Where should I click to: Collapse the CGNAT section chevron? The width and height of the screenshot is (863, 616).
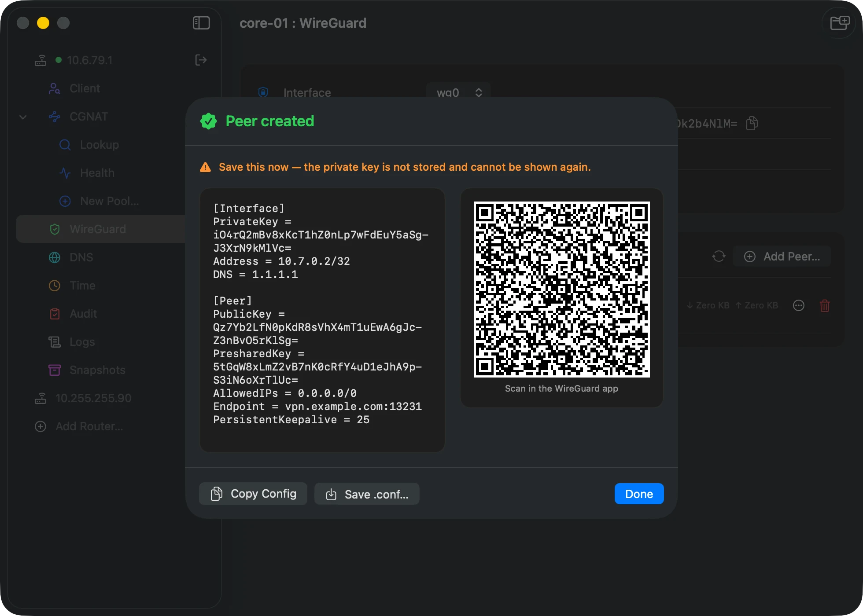[23, 117]
